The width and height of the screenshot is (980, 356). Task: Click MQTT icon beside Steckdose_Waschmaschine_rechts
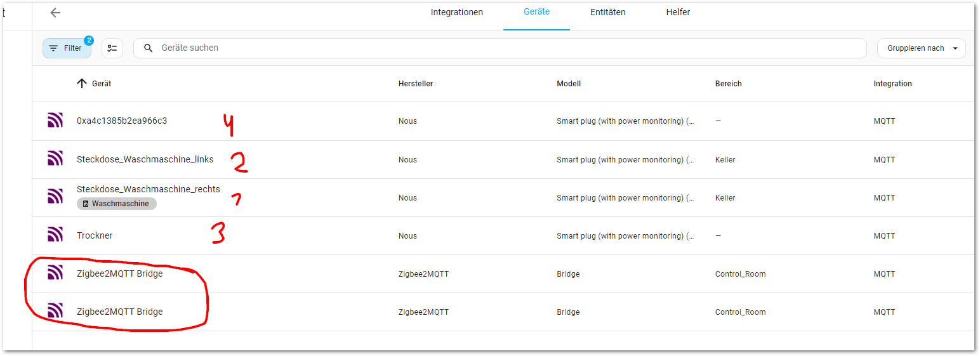[x=55, y=197]
